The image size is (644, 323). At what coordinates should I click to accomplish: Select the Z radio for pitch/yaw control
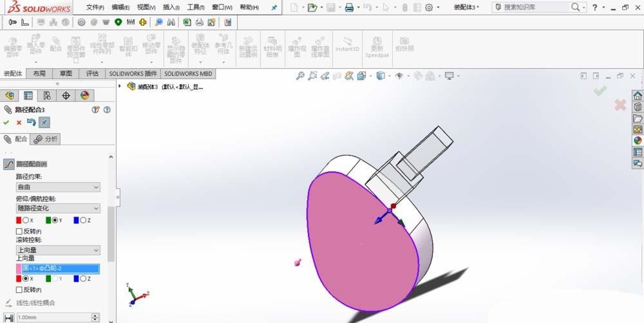coord(83,221)
